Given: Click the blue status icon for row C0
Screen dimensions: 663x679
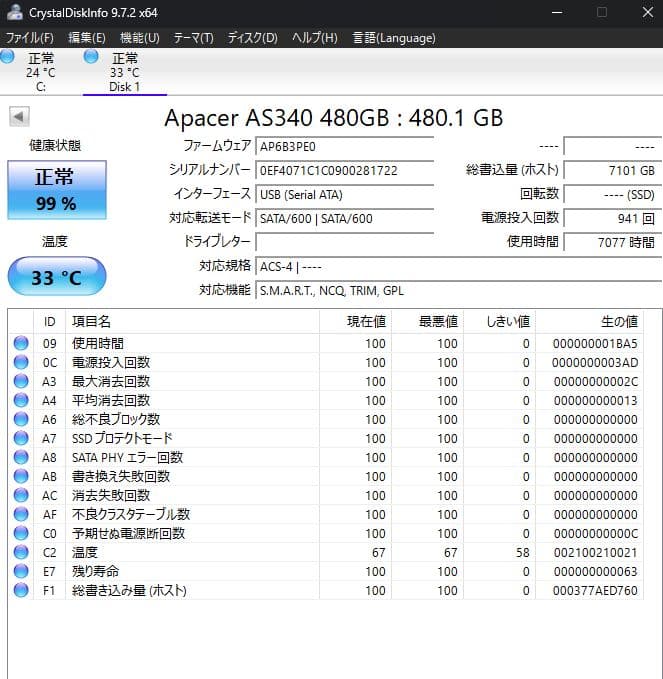Looking at the screenshot, I should 21,534.
